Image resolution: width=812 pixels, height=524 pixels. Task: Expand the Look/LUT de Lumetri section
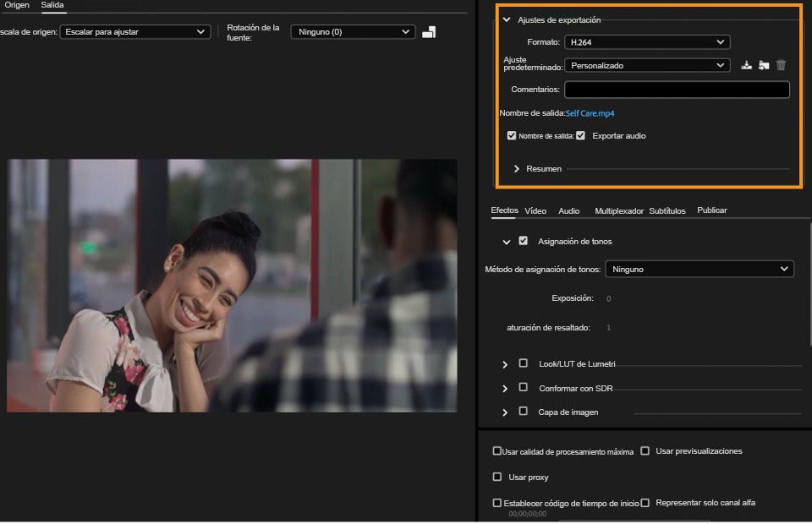(505, 364)
